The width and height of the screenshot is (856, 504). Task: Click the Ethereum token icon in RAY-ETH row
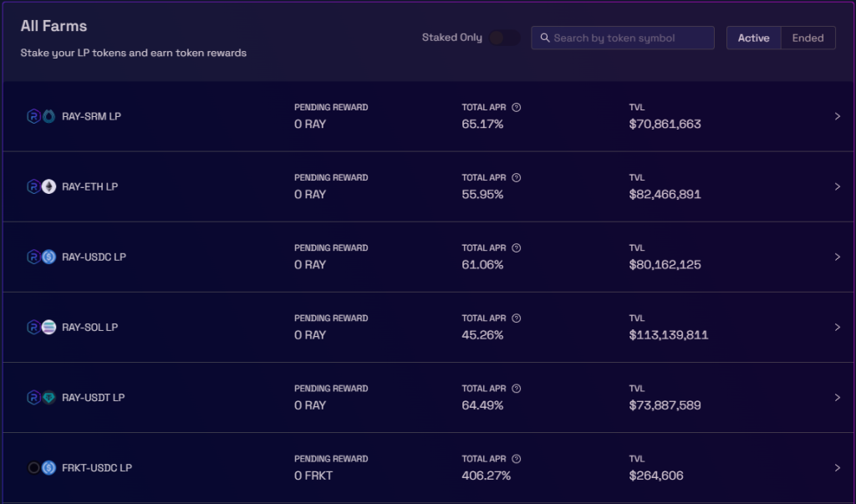click(49, 186)
